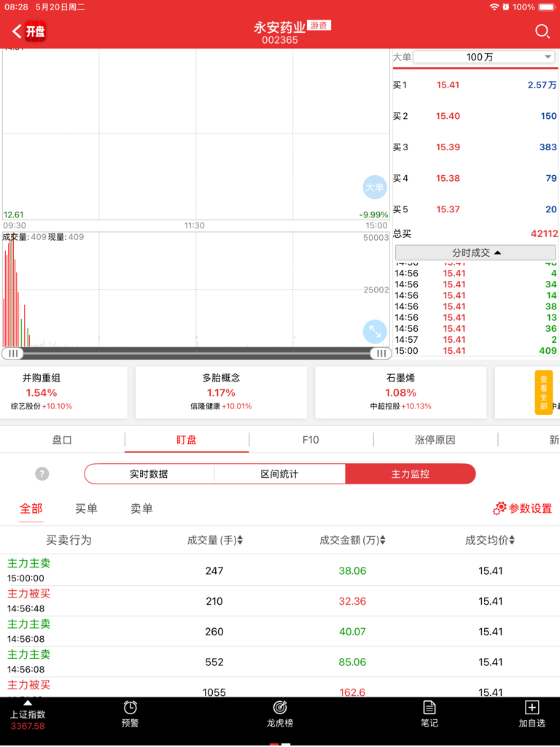Grab right handle of chart range slider
Screen dimensions: 560x747
[381, 354]
